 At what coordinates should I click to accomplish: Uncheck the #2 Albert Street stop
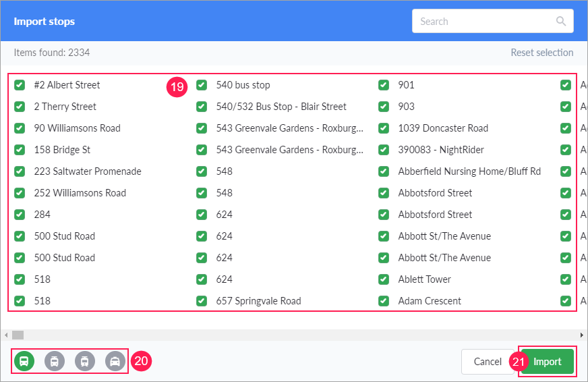(x=20, y=85)
